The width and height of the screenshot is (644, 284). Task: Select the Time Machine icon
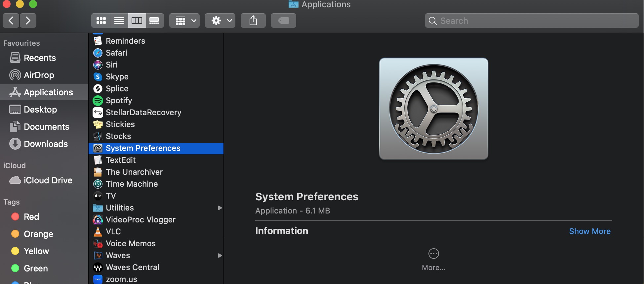(x=98, y=184)
